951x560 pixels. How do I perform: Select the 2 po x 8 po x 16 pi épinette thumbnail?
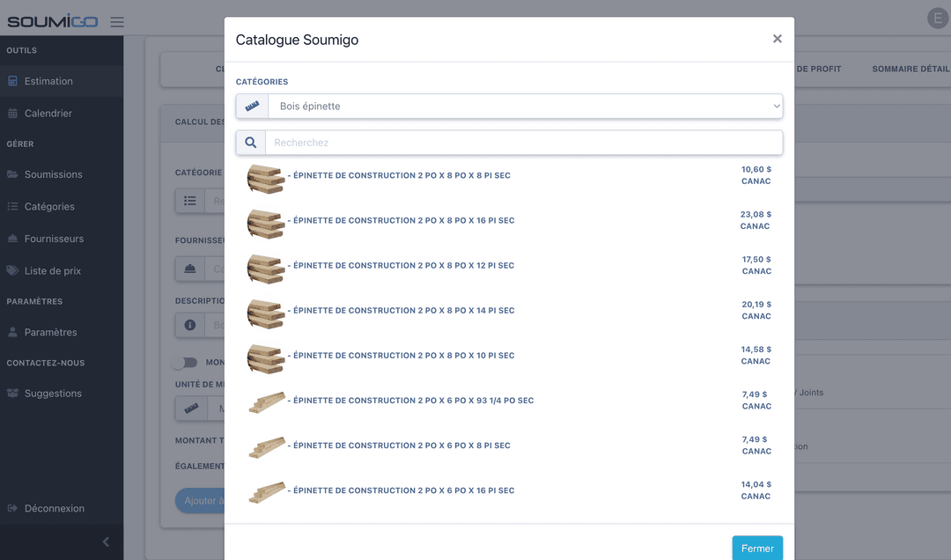pos(265,223)
